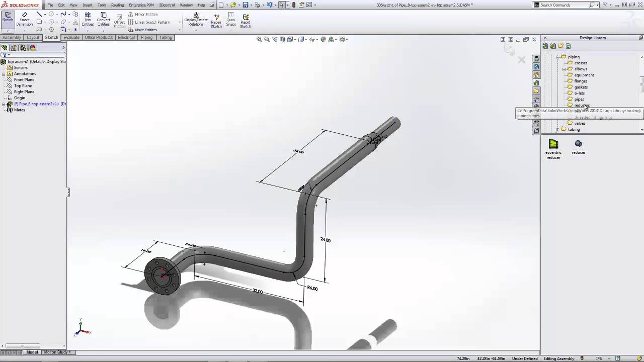Expand the tubing folder node

click(557, 129)
